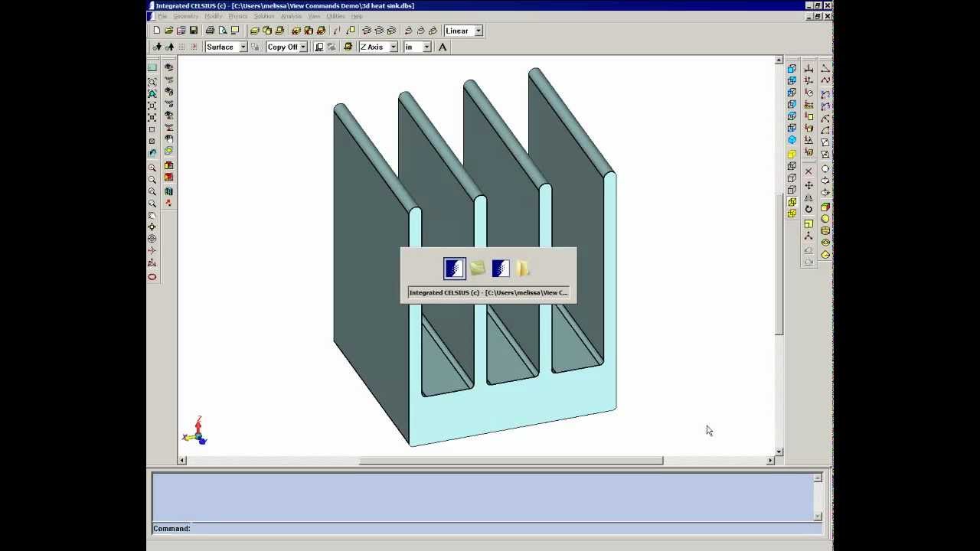Select the text annotation 'A' tool
The height and width of the screenshot is (551, 980).
coord(443,47)
